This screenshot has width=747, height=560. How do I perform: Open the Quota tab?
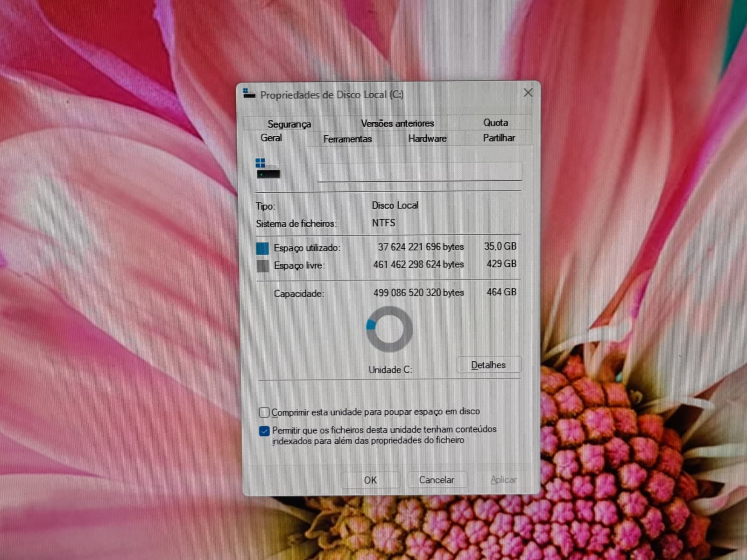(x=495, y=122)
